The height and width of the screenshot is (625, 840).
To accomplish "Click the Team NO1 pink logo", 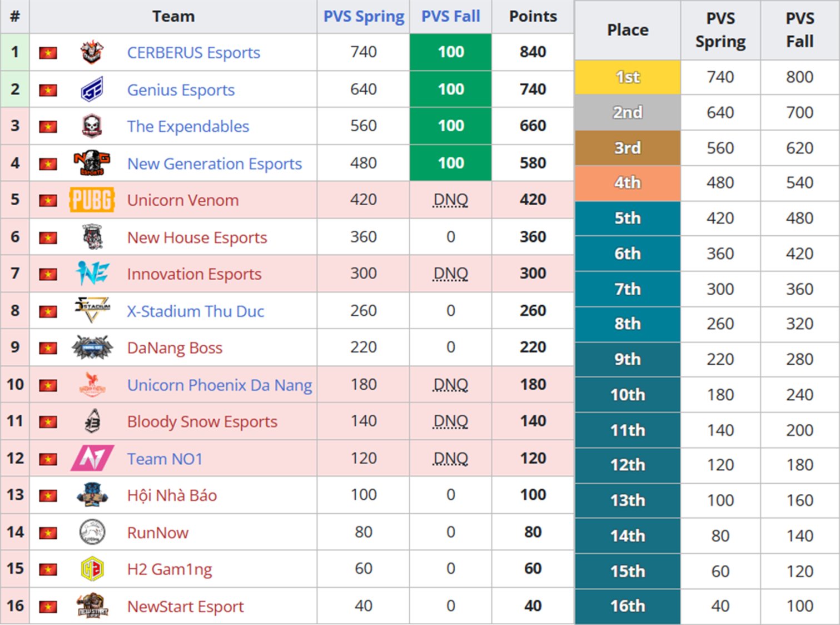I will click(x=92, y=459).
